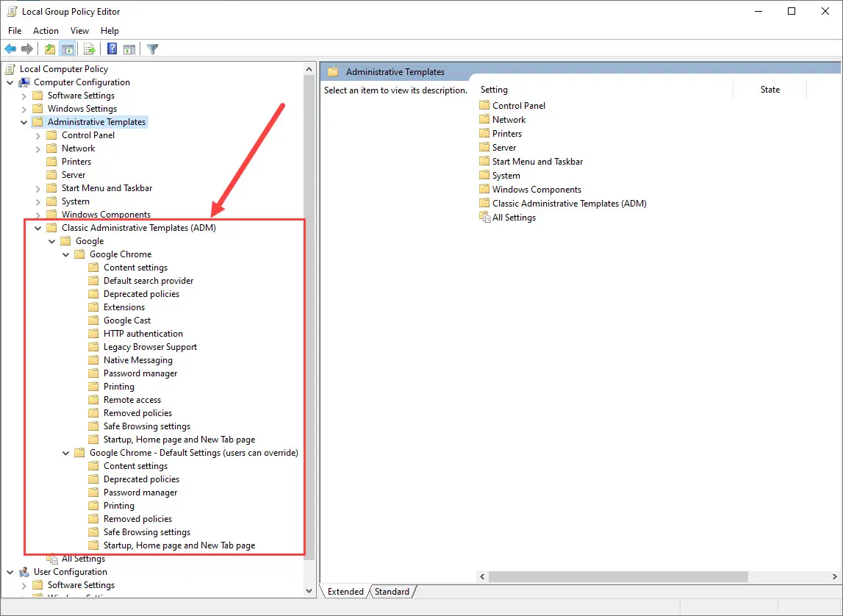
Task: Select Default search provider in the tree
Action: (148, 281)
